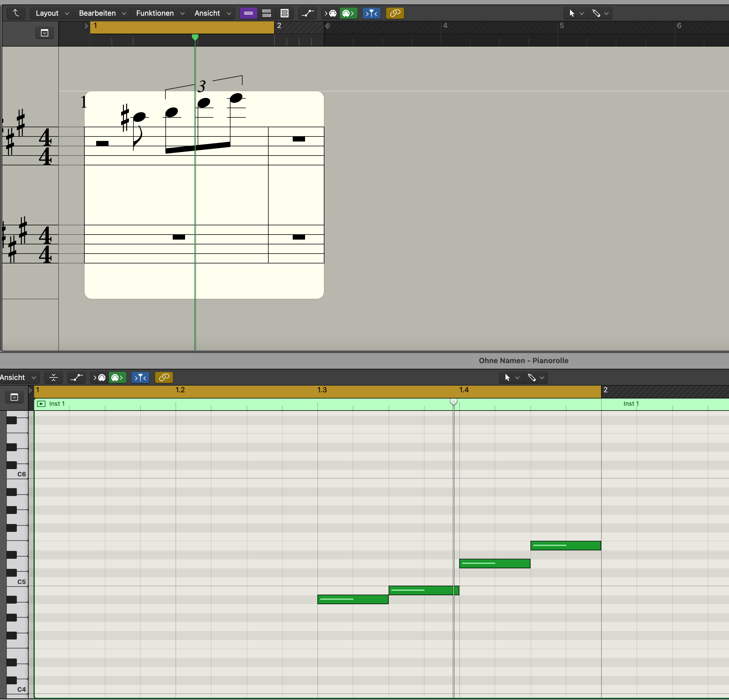
Task: Select the purple linear view button
Action: click(248, 13)
